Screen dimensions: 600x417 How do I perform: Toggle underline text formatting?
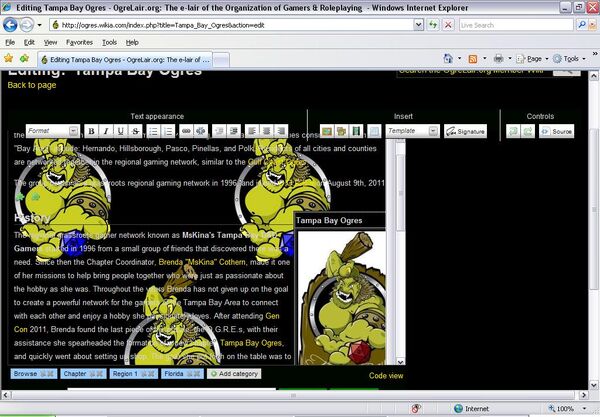tap(121, 131)
